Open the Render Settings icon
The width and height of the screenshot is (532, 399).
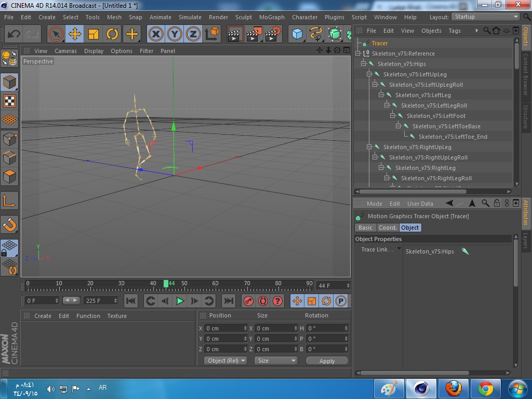pyautogui.click(x=273, y=34)
